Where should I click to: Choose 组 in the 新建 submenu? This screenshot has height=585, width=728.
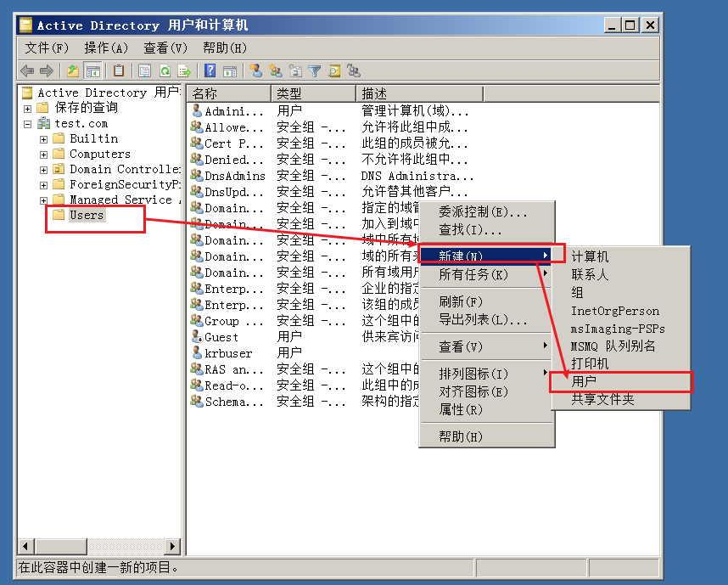pyautogui.click(x=621, y=292)
